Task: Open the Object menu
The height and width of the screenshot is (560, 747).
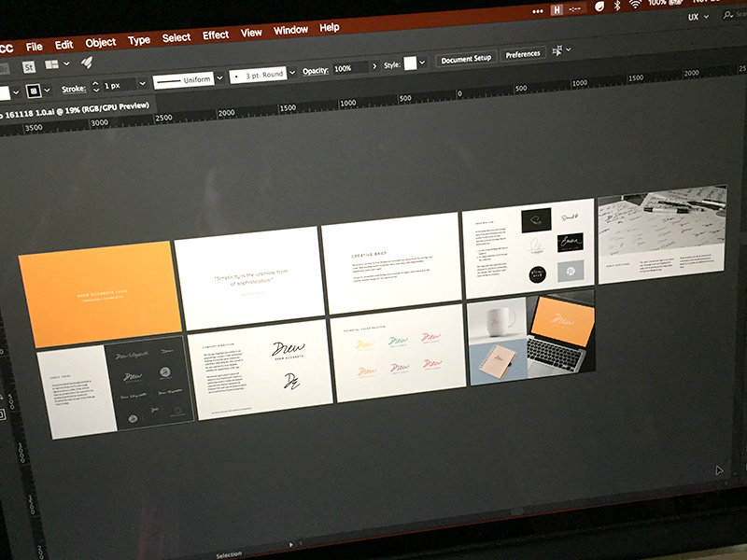Action: [101, 41]
